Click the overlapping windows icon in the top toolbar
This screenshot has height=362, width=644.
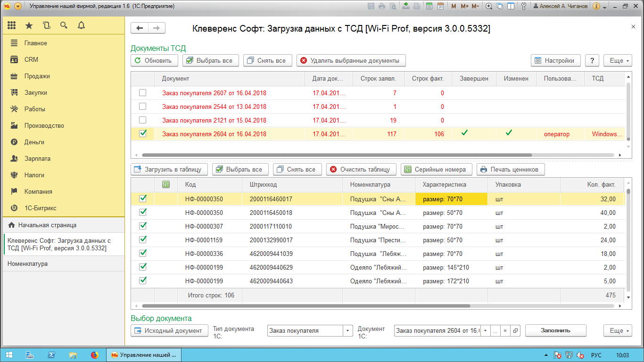[x=500, y=6]
